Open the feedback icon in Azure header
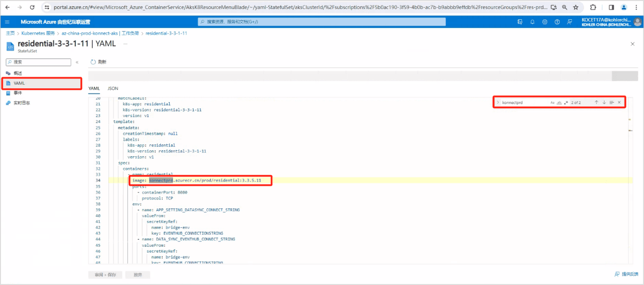The image size is (644, 285). point(570,22)
